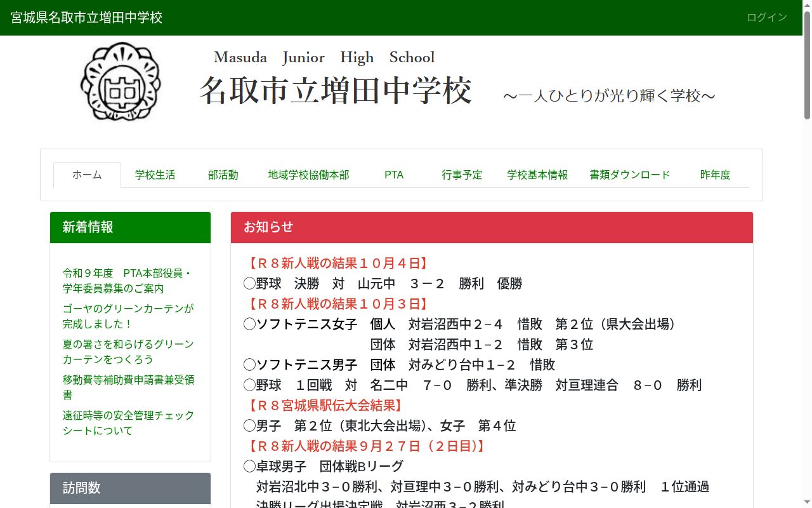Open ゴーヤのグリーンカーテンが完成しました！ link
The width and height of the screenshot is (812, 508).
coord(128,316)
